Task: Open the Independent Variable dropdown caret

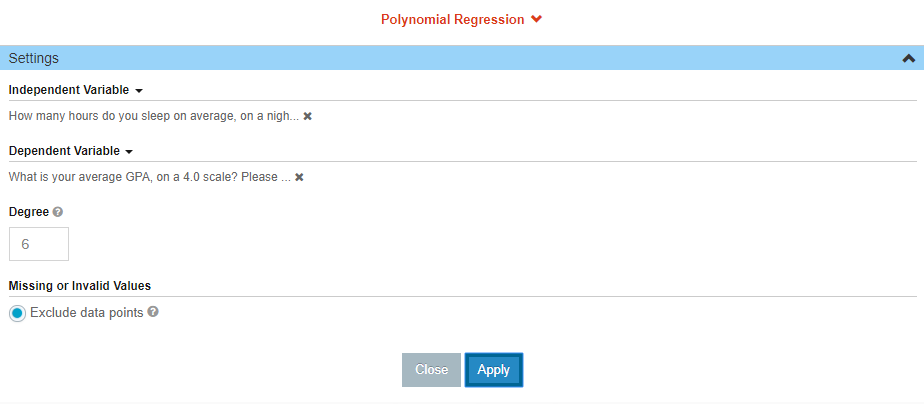Action: tap(139, 91)
